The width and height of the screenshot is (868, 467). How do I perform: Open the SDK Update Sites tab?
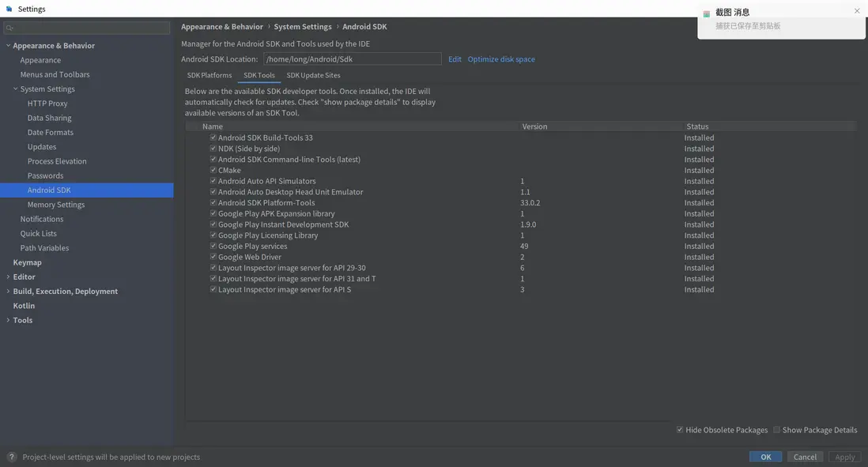coord(313,75)
